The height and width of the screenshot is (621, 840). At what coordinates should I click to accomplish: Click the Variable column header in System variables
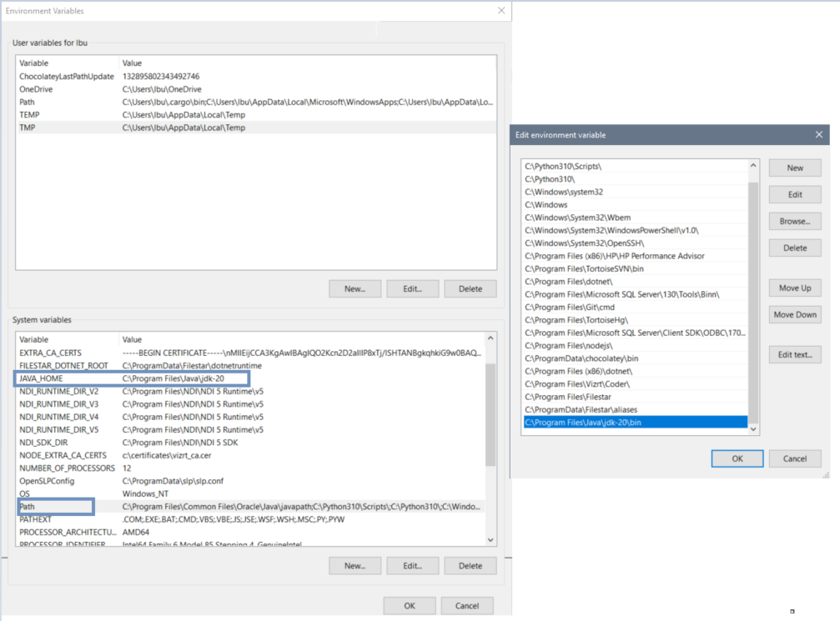click(x=34, y=339)
